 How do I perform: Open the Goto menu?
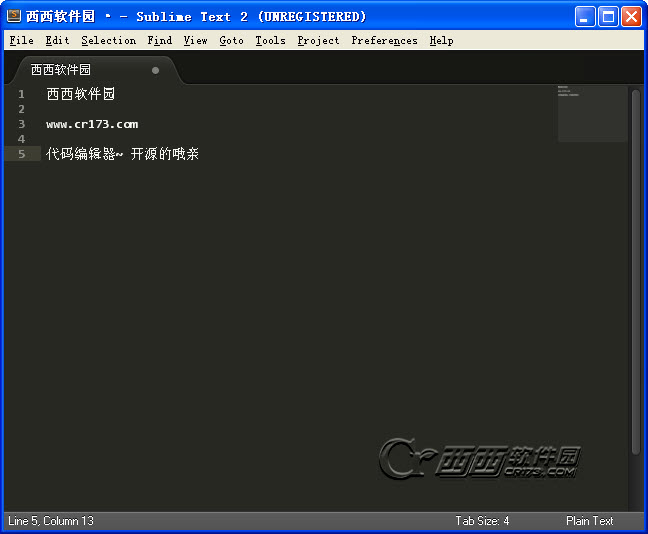[231, 41]
